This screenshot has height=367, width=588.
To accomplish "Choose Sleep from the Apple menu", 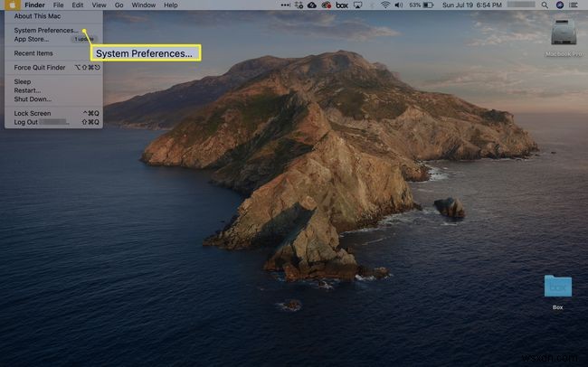I will (23, 81).
